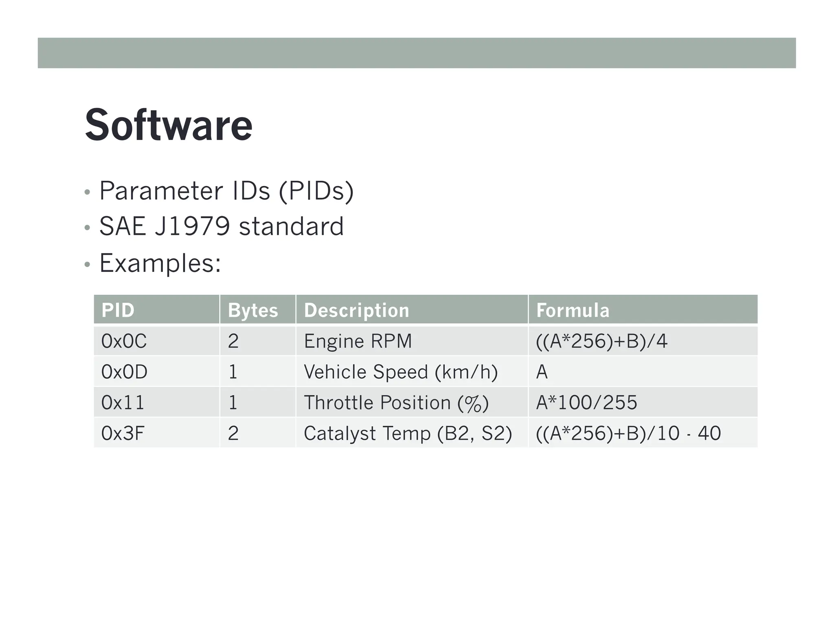
Task: Click the ((A*256)+B)/10 - 40 formula
Action: 628,433
